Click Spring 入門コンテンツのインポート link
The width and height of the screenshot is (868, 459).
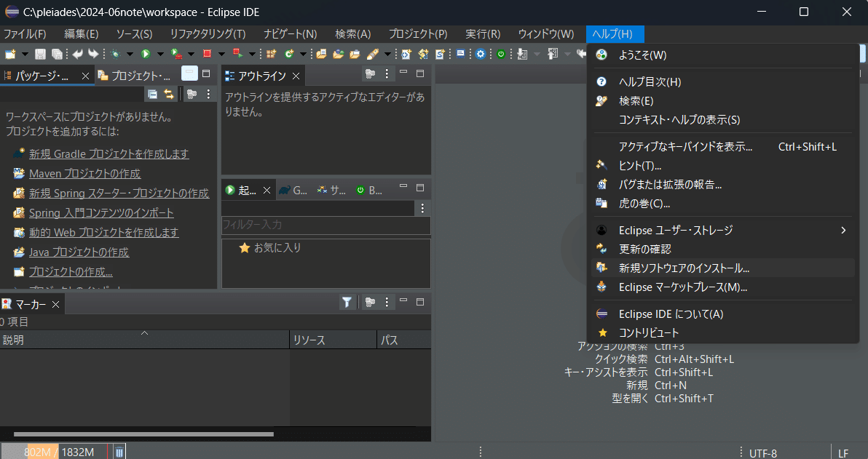(x=101, y=213)
